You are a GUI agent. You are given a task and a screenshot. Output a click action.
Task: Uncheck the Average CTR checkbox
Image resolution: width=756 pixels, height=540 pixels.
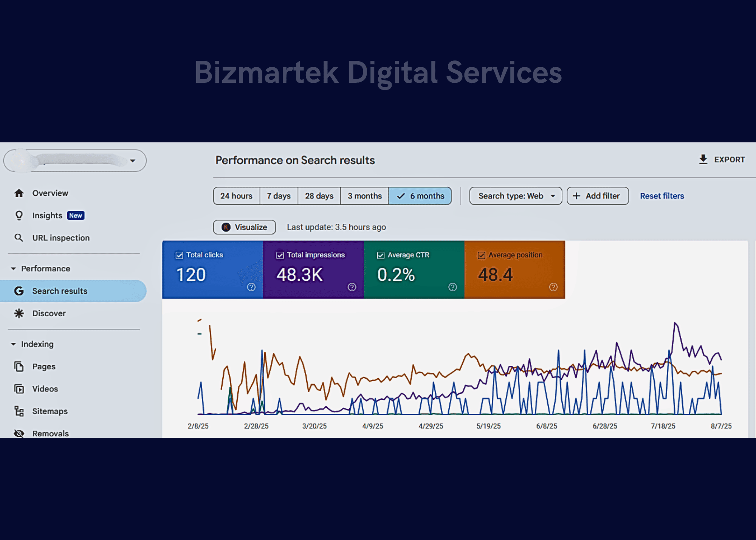pyautogui.click(x=381, y=255)
